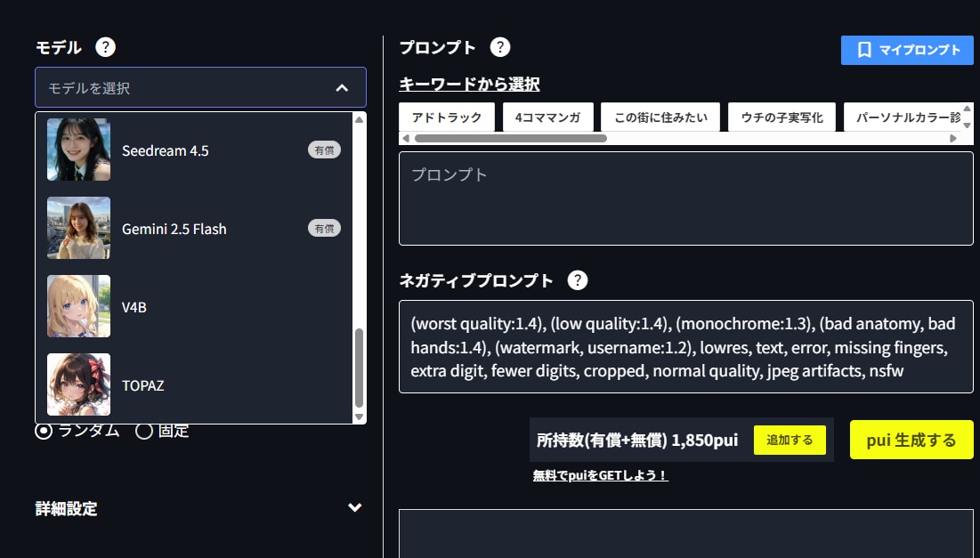Select the アドトラック keyword chip
This screenshot has width=980, height=558.
point(447,117)
